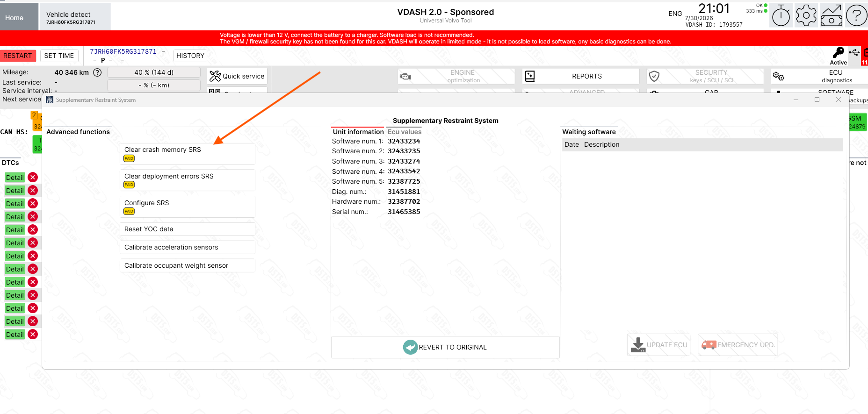Image resolution: width=868 pixels, height=414 pixels.
Task: Click the red Restart button
Action: point(18,56)
